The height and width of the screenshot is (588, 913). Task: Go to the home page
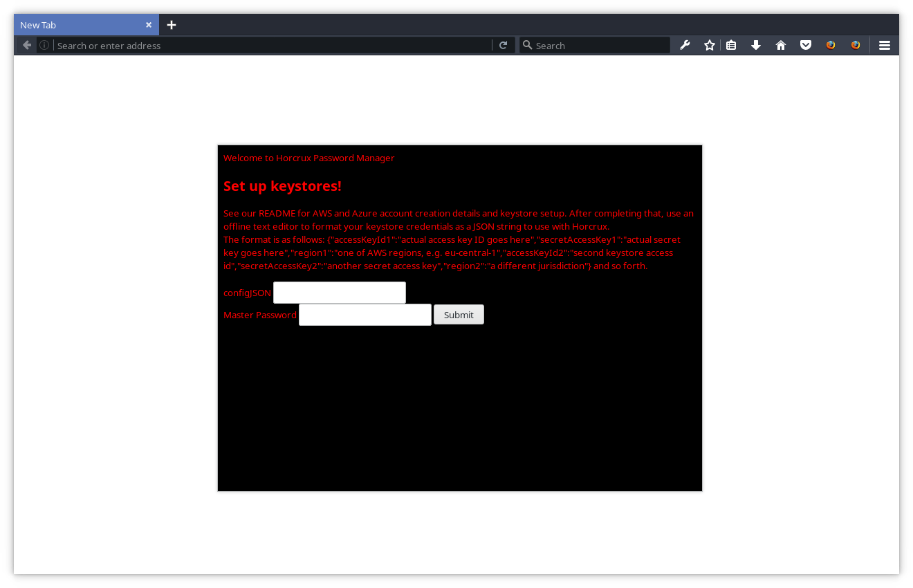pyautogui.click(x=781, y=45)
